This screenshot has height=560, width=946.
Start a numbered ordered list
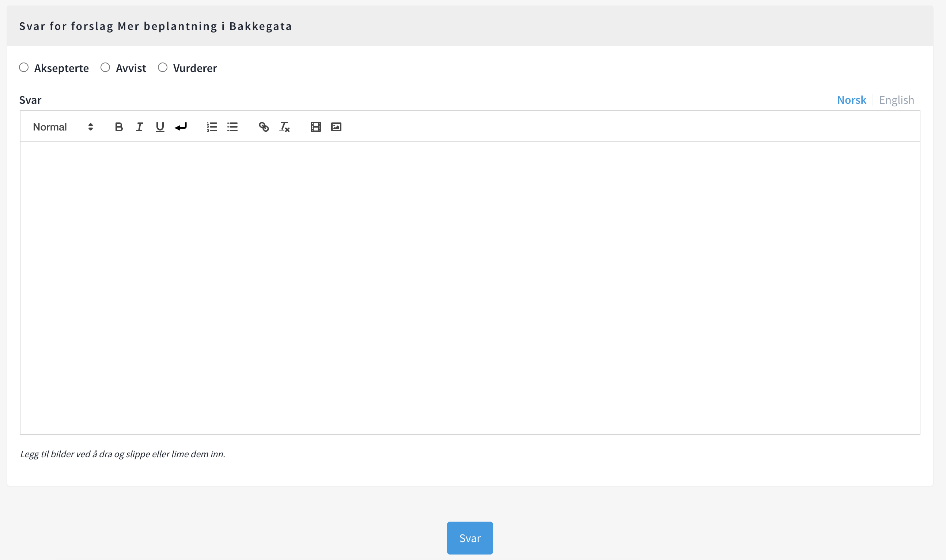tap(212, 127)
